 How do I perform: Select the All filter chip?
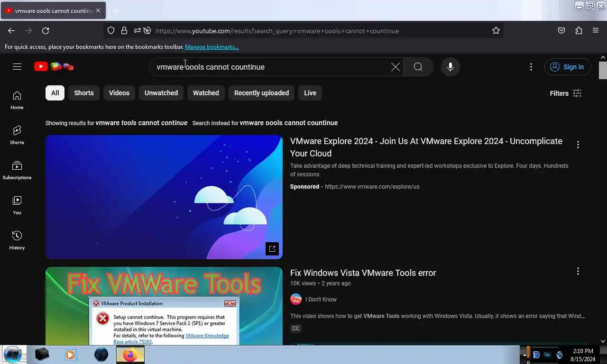pos(55,93)
